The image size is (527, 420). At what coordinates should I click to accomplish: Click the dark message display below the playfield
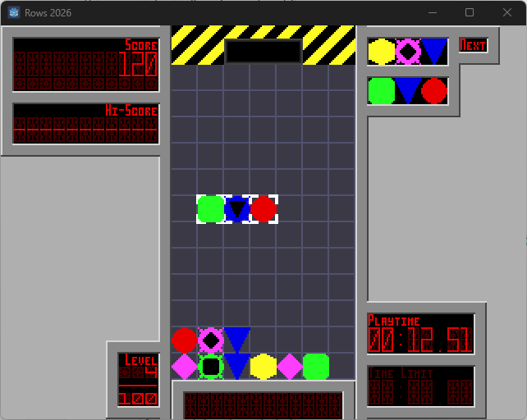(263, 405)
